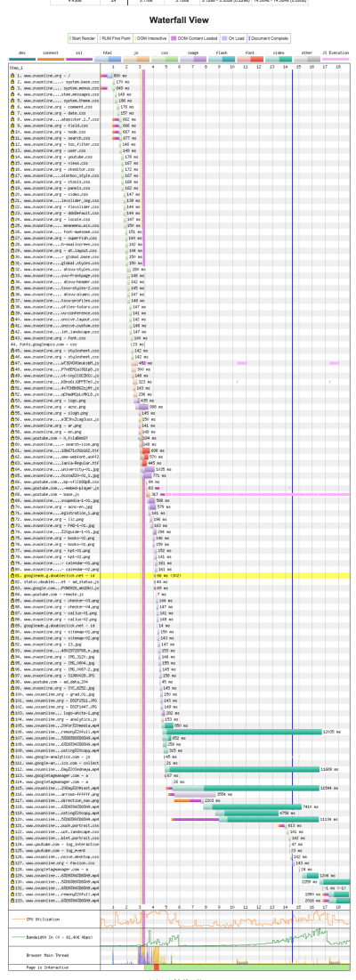Click the On Load legend entry
356x980 pixels.
click(x=235, y=38)
